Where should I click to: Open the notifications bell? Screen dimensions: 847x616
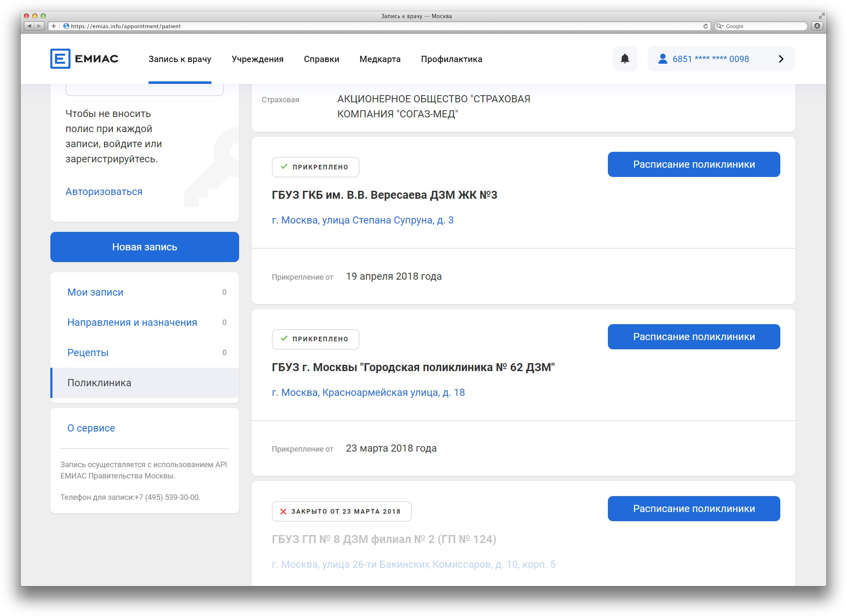(625, 59)
